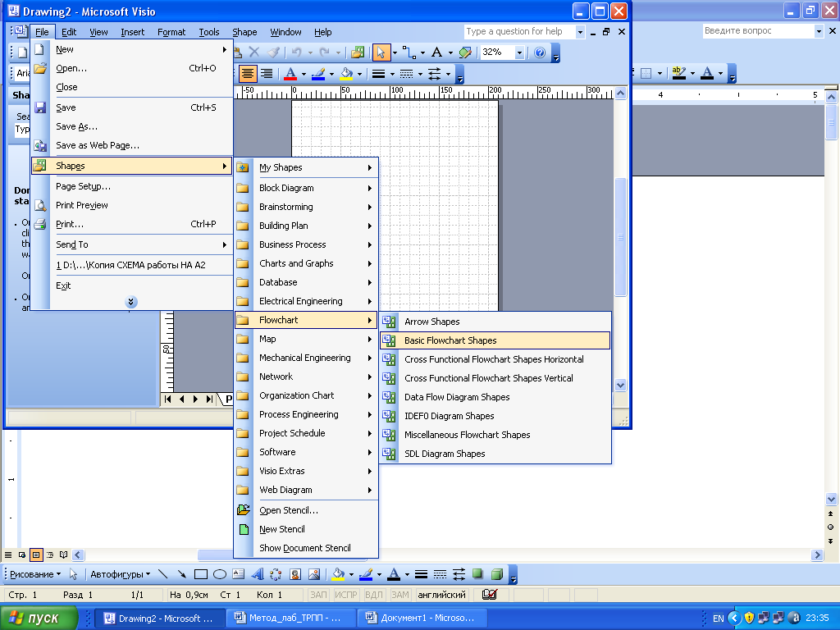Click the Visio Help question mark icon
840x630 pixels.
[x=540, y=52]
